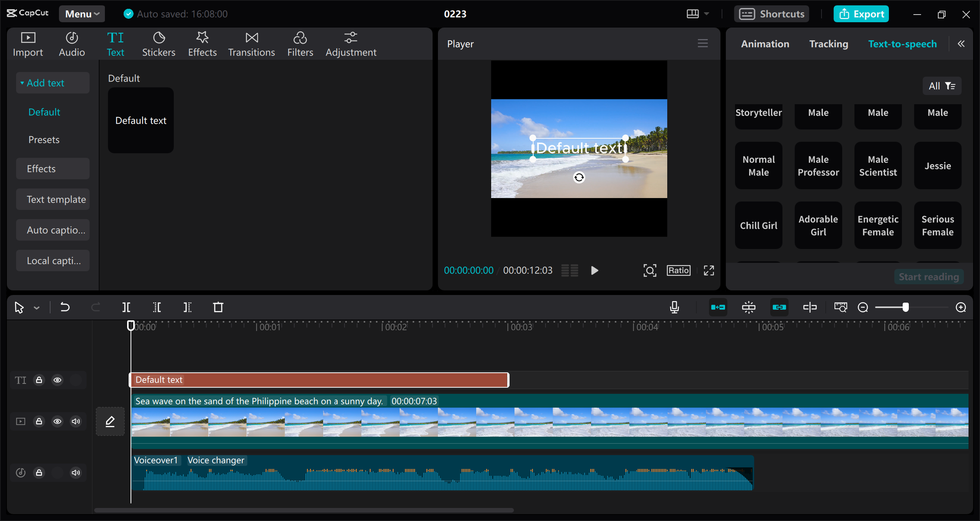The width and height of the screenshot is (980, 521).
Task: Mute the voiceover audio track
Action: tap(76, 473)
